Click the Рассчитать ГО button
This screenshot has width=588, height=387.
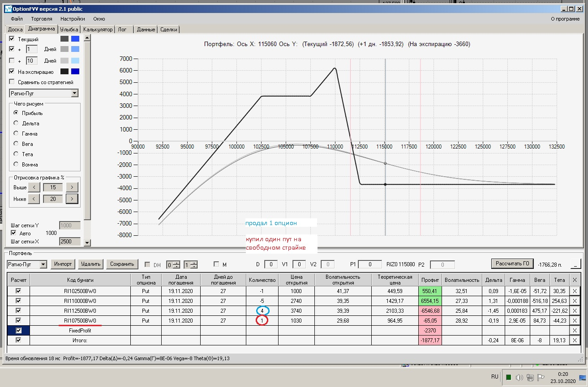(x=513, y=264)
